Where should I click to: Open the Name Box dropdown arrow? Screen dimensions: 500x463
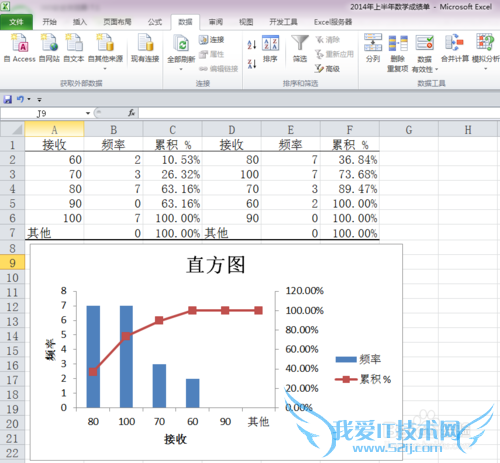pos(88,113)
